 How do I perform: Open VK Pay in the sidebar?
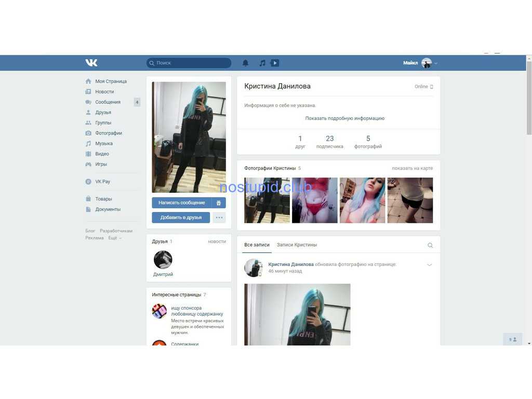pos(102,181)
